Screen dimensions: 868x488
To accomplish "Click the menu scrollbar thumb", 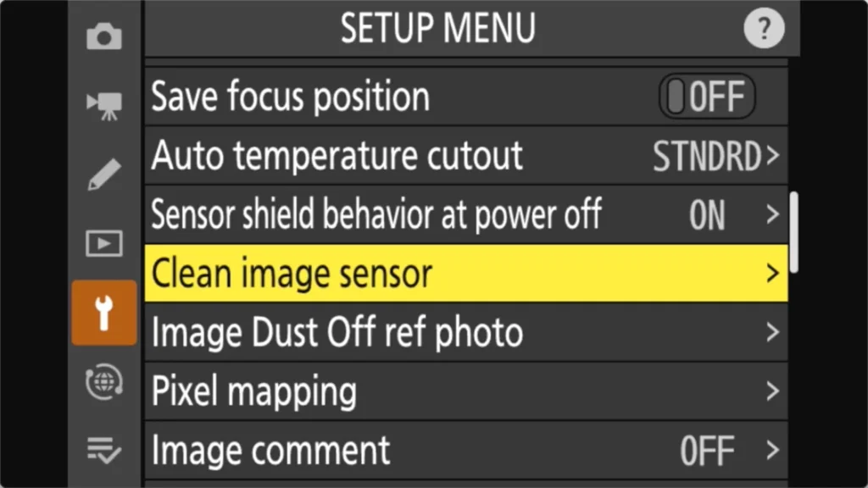I will [794, 231].
